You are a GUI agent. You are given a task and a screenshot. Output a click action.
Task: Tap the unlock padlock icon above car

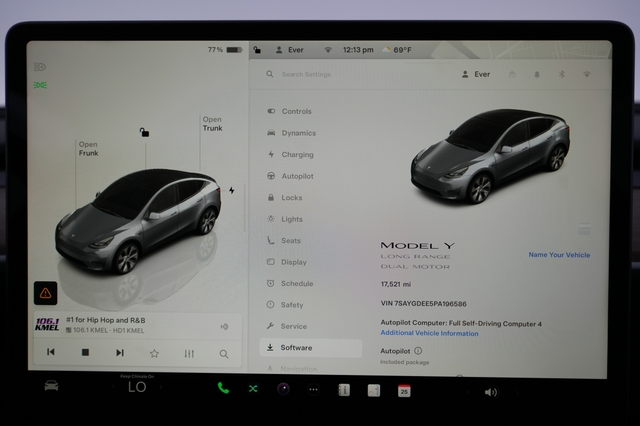[144, 132]
